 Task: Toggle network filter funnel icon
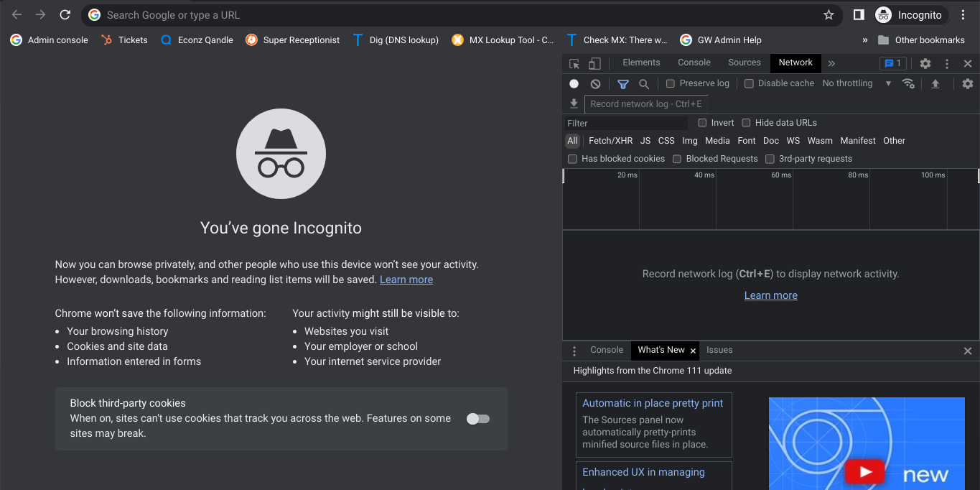(x=623, y=84)
